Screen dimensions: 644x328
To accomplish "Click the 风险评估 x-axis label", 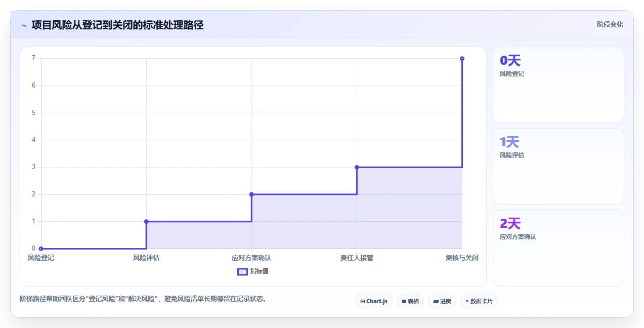I will 146,258.
